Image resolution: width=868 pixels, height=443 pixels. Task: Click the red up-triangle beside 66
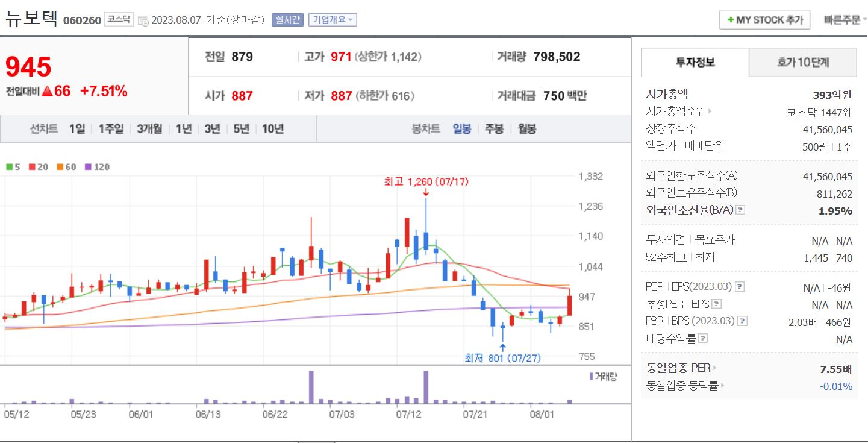tap(47, 92)
